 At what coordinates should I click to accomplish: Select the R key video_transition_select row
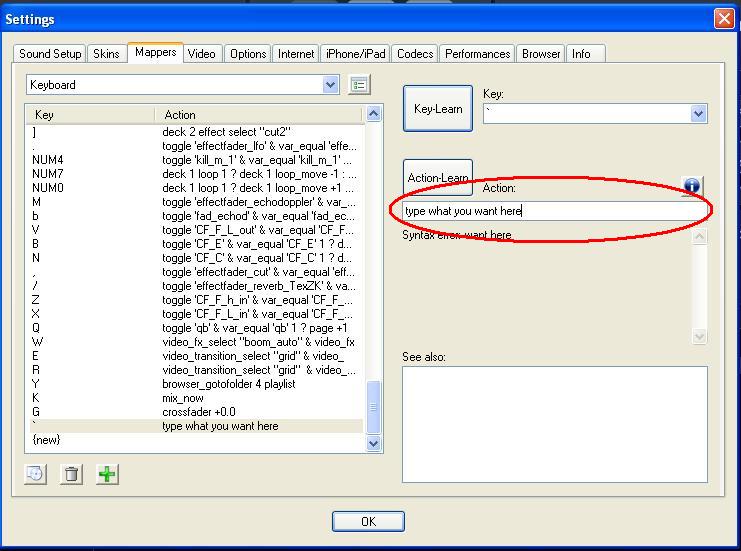196,370
